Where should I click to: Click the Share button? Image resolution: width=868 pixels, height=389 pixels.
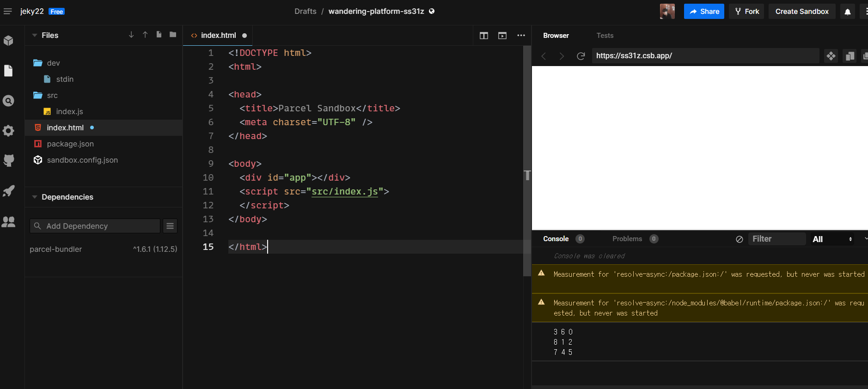[x=704, y=12]
